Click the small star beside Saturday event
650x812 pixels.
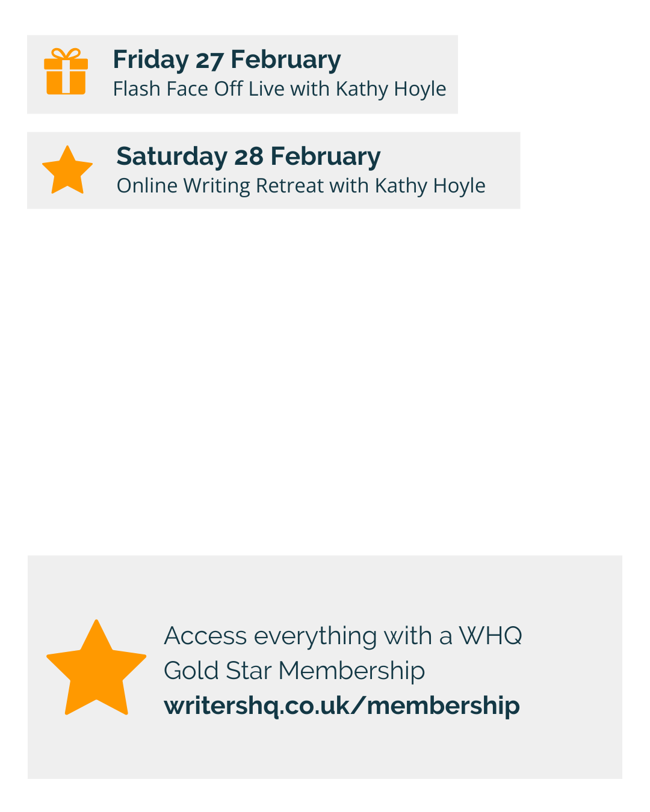(67, 171)
